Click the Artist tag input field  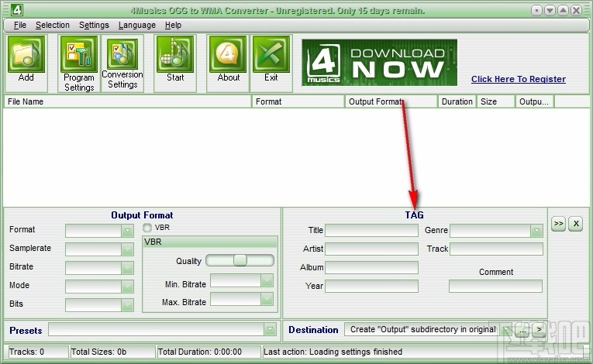pyautogui.click(x=372, y=249)
